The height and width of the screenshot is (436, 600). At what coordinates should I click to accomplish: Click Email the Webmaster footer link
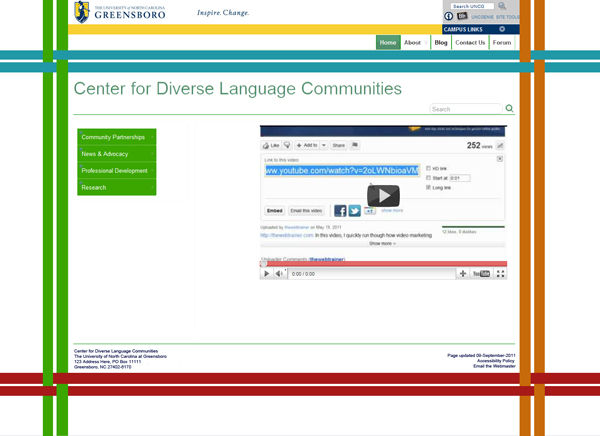click(x=494, y=366)
